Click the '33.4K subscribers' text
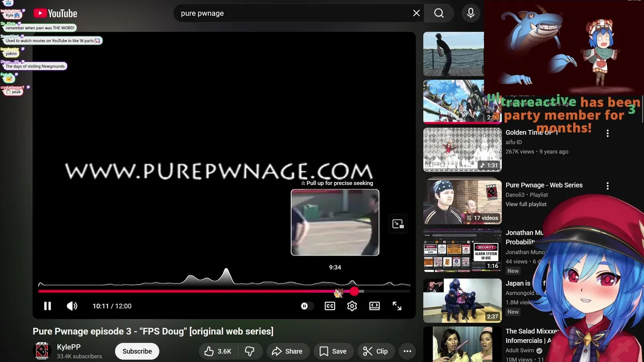This screenshot has width=644, height=362. pyautogui.click(x=79, y=356)
